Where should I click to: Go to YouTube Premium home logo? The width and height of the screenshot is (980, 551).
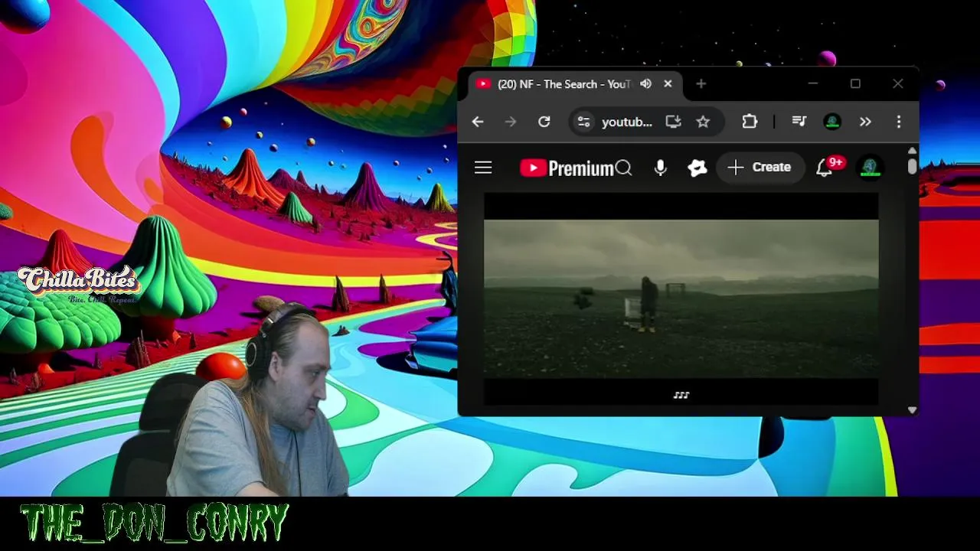coord(567,168)
